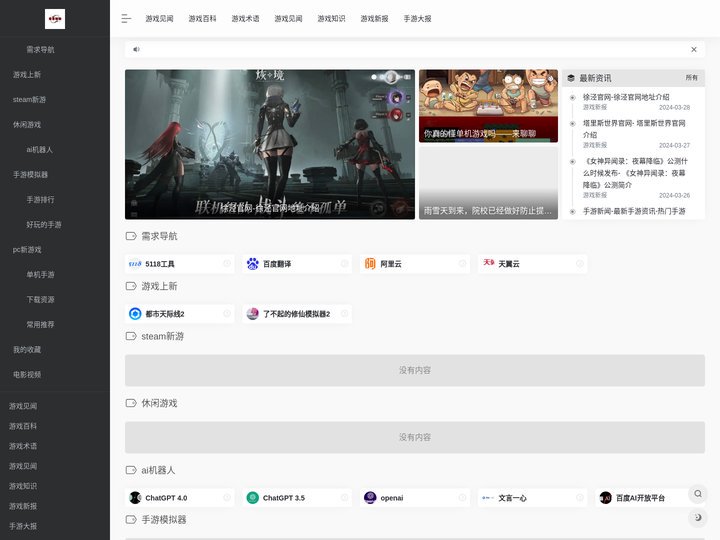Click the tag icon beside 需求导航 heading
Screen dimensions: 720x540
[x=131, y=236]
